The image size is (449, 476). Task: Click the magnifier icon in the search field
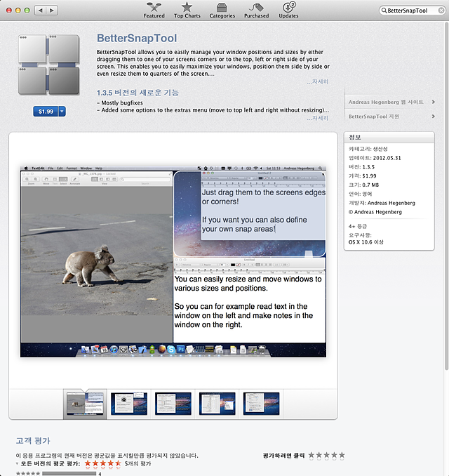(384, 11)
